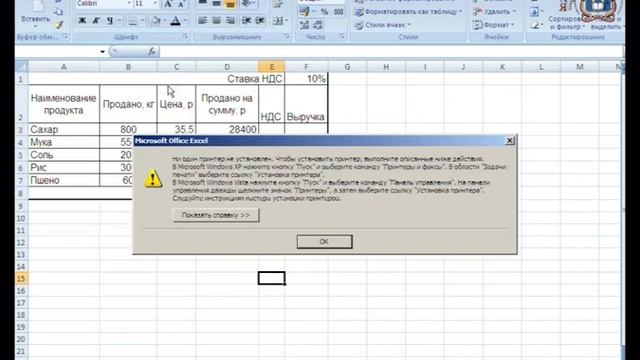Image resolution: width=640 pixels, height=360 pixels.
Task: Open the fill color dropdown arrow
Action: click(165, 20)
